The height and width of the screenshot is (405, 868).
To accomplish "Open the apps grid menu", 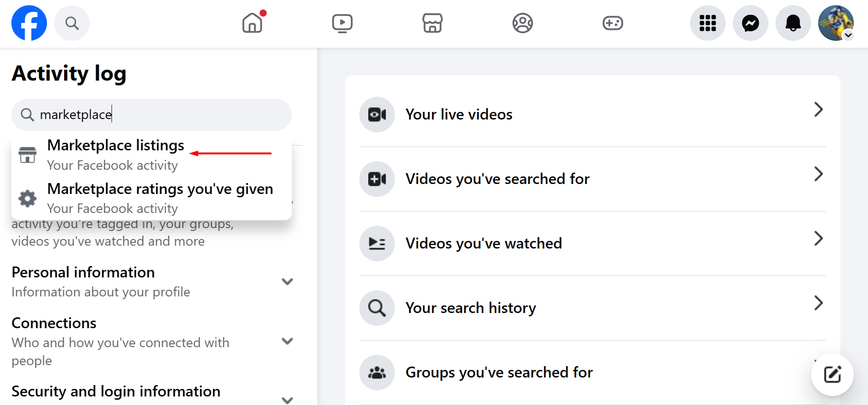I will tap(708, 23).
